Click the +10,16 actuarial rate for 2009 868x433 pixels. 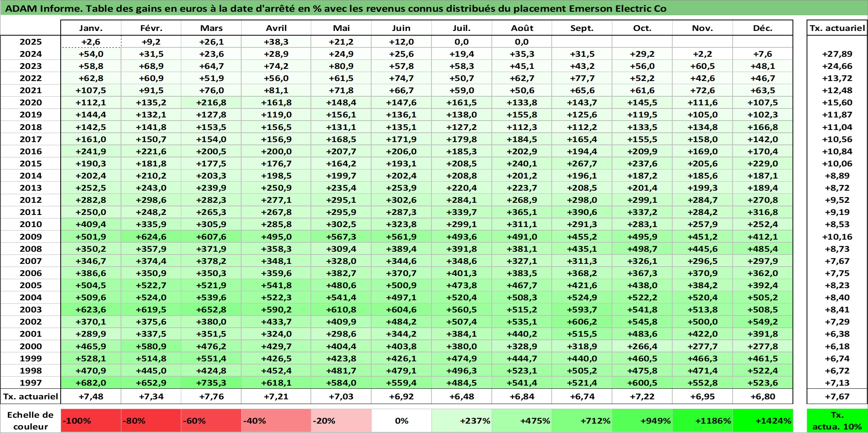point(837,237)
